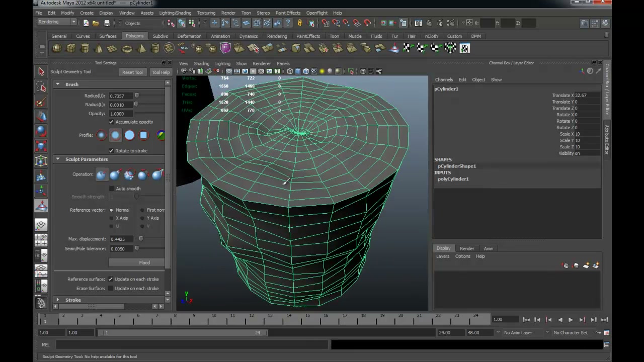Image resolution: width=644 pixels, height=362 pixels.
Task: Play the animation forwards
Action: pos(571,320)
